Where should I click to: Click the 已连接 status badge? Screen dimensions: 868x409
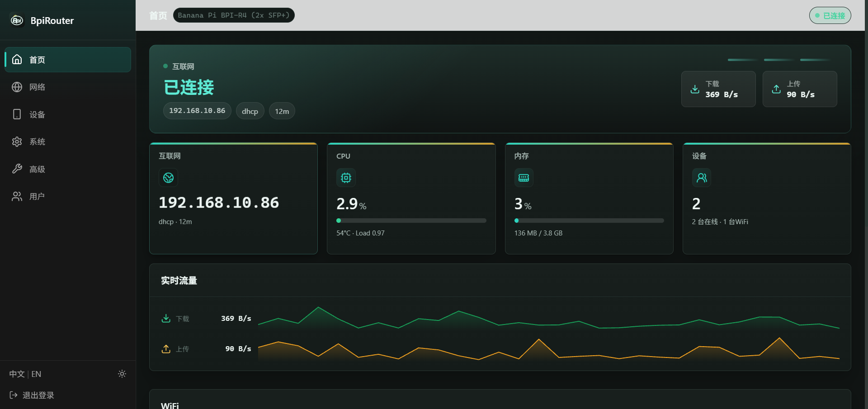(x=830, y=15)
